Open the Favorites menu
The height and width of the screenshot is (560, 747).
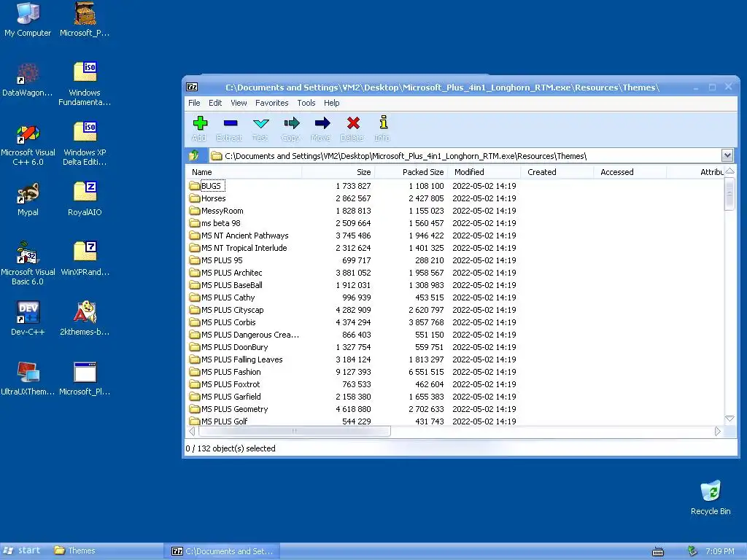271,103
